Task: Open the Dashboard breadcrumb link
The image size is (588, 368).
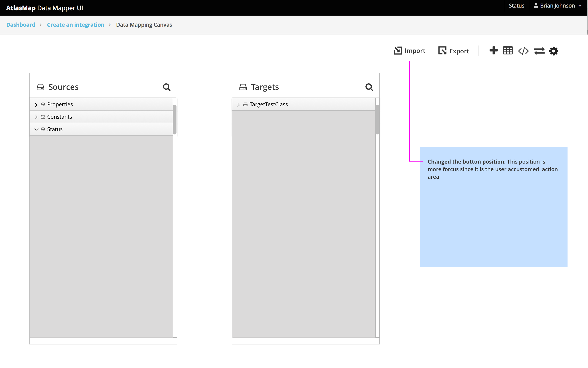Action: pyautogui.click(x=20, y=25)
